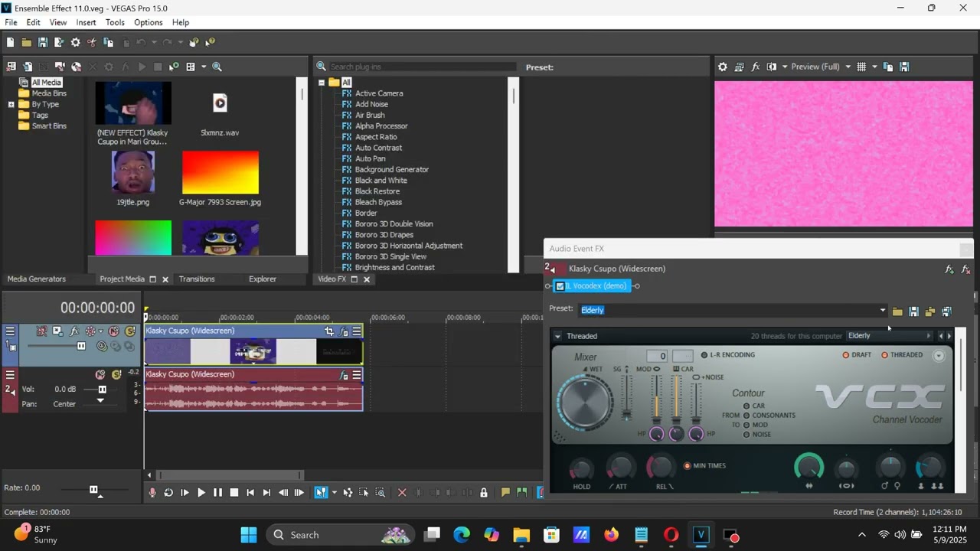Open the Vocodex Elderly preset selector

point(889,336)
